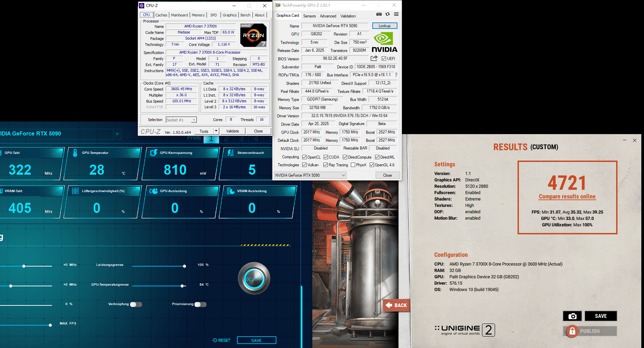Viewport: 644px width, 348px height.
Task: Click Compare results online link
Action: pos(567,196)
